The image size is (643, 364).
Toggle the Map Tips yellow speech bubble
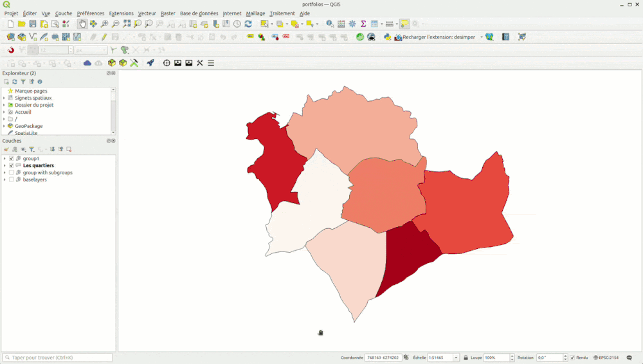coord(404,24)
